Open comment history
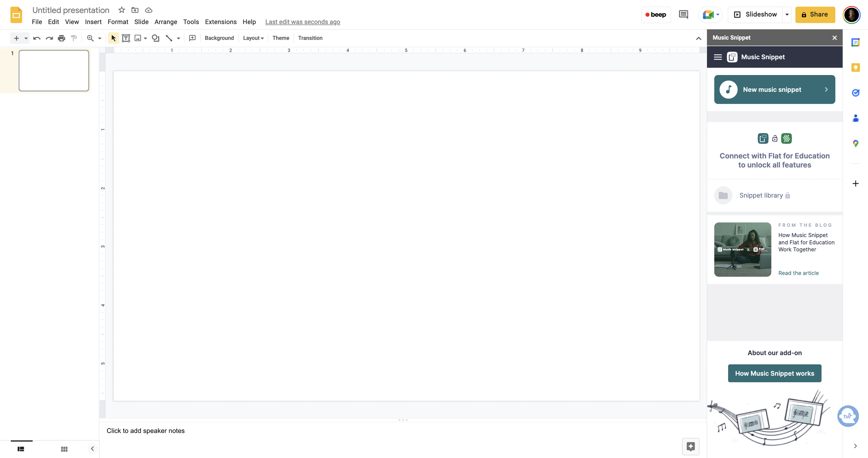This screenshot has width=868, height=458. coord(683,15)
